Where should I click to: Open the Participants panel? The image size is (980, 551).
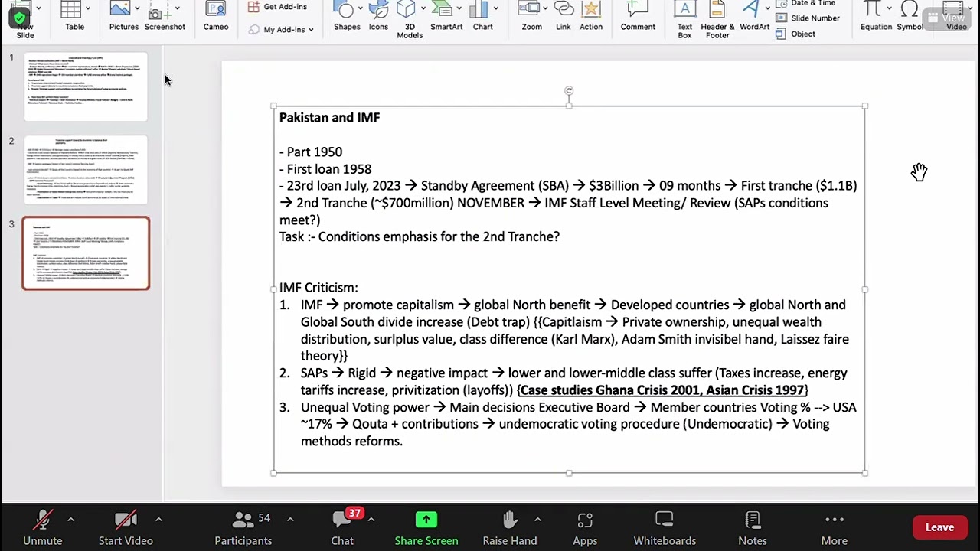click(x=243, y=528)
